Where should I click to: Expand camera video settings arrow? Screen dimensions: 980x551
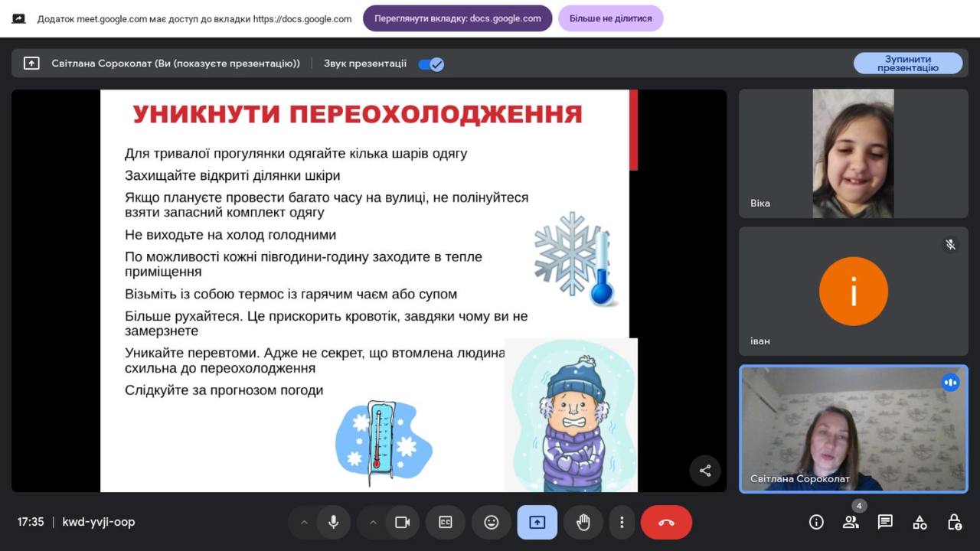[x=373, y=522]
